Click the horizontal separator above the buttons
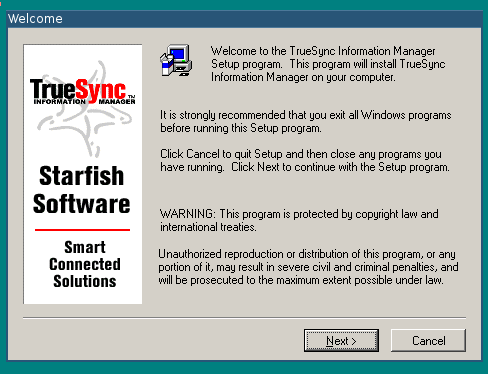 [244, 318]
